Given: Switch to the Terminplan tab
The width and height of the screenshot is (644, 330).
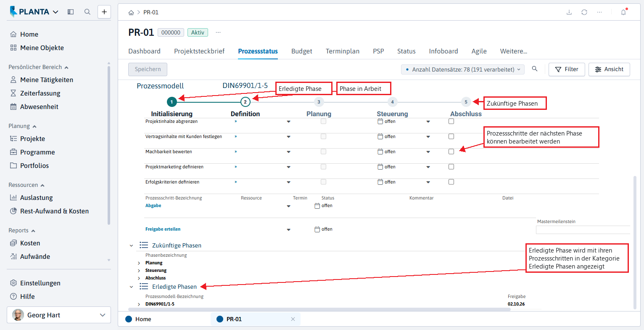Looking at the screenshot, I should point(343,51).
